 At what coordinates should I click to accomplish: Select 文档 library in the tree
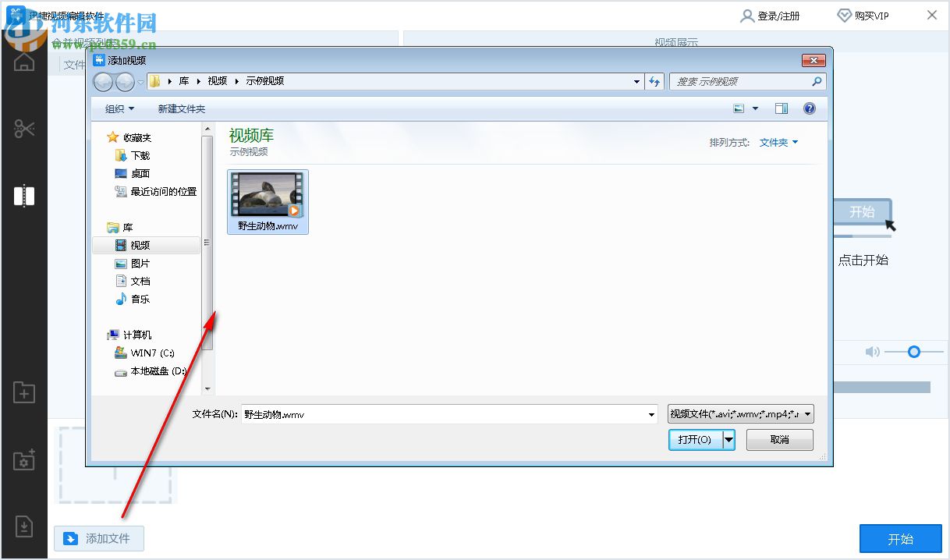coord(133,281)
